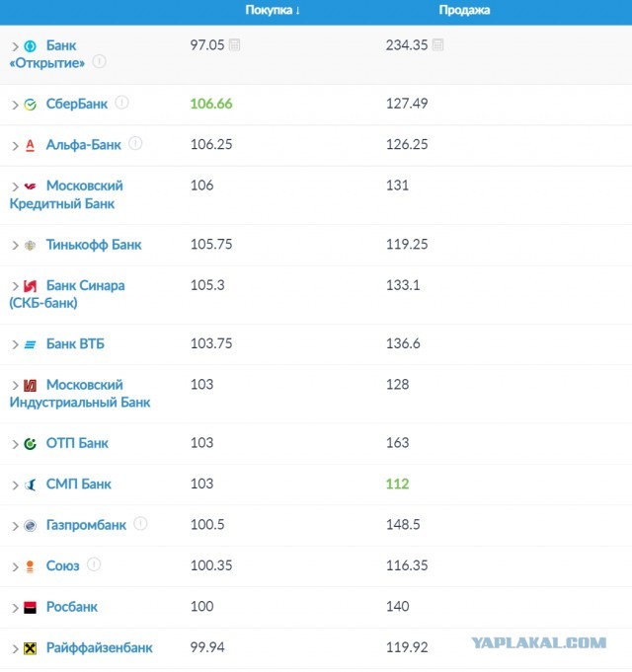Open the Банк «Открытие» link
The width and height of the screenshot is (632, 672).
pyautogui.click(x=47, y=54)
